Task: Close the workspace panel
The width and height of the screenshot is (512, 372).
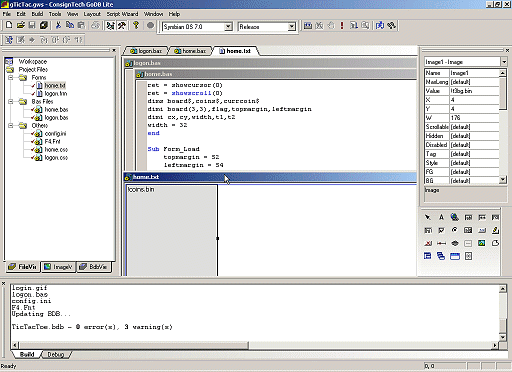Action: 114,50
